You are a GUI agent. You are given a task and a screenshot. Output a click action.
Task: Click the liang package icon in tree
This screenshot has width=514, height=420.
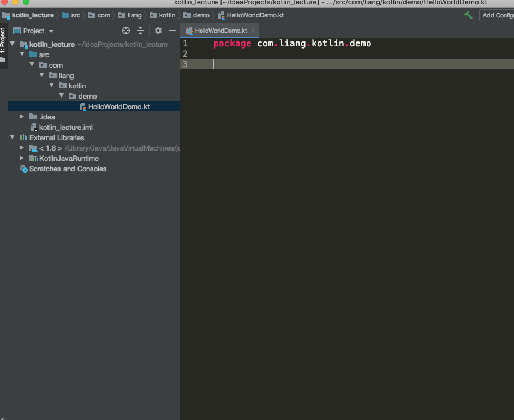[x=53, y=75]
